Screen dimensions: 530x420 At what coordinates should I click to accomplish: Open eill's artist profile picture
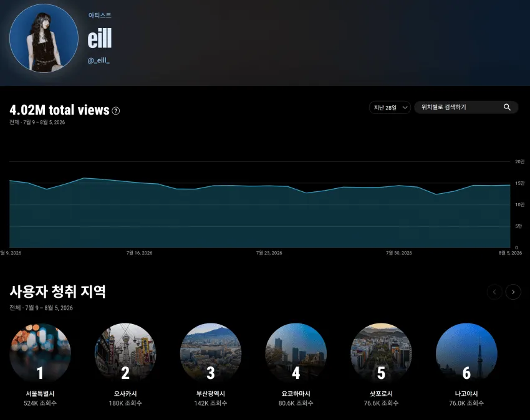click(x=44, y=38)
